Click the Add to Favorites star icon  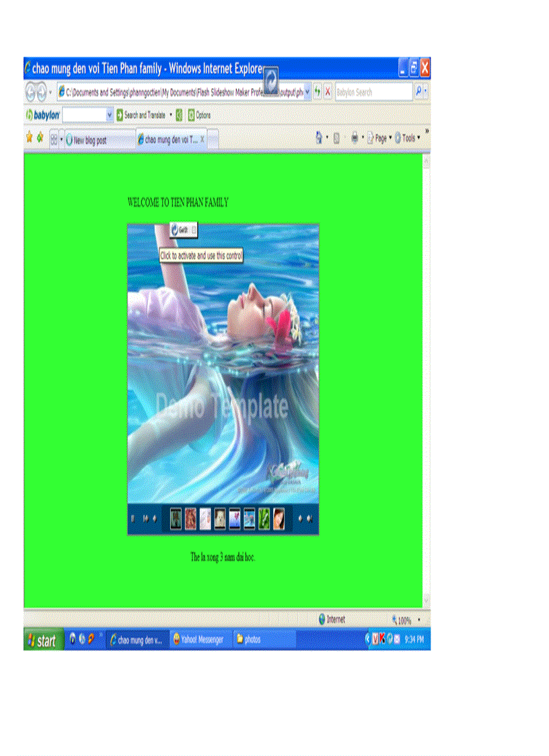tap(38, 137)
